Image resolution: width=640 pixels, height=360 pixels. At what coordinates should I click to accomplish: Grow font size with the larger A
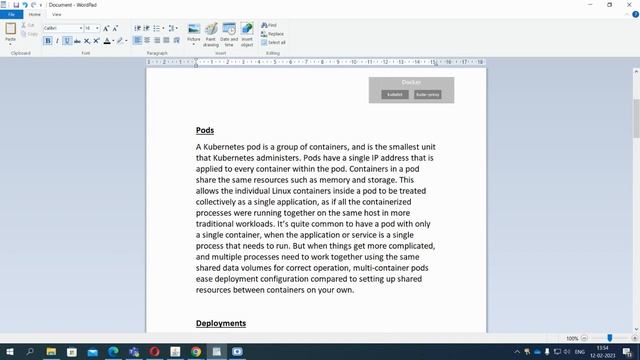point(106,28)
